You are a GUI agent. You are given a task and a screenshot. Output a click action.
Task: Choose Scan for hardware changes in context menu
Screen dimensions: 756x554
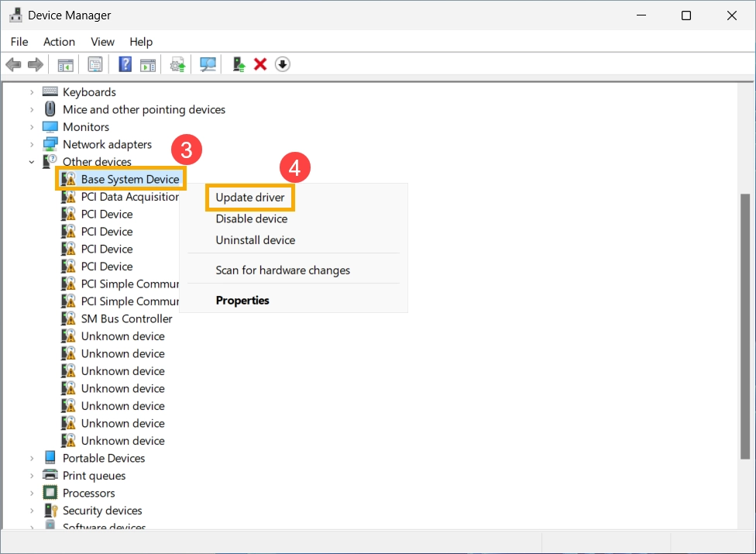(x=283, y=270)
